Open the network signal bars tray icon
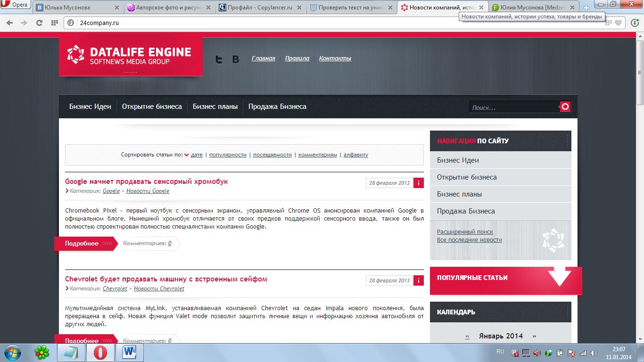 (x=583, y=353)
